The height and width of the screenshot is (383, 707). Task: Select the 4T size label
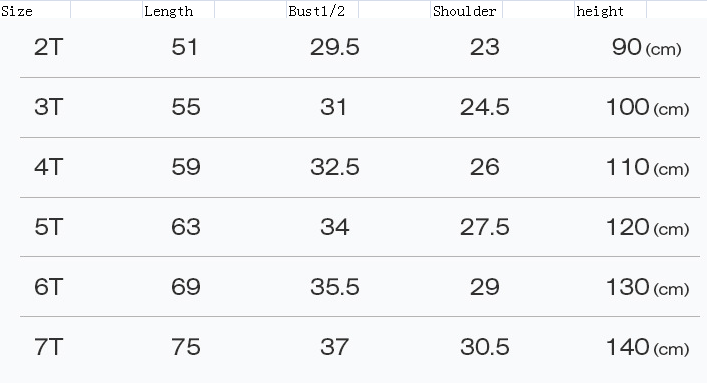click(x=48, y=167)
